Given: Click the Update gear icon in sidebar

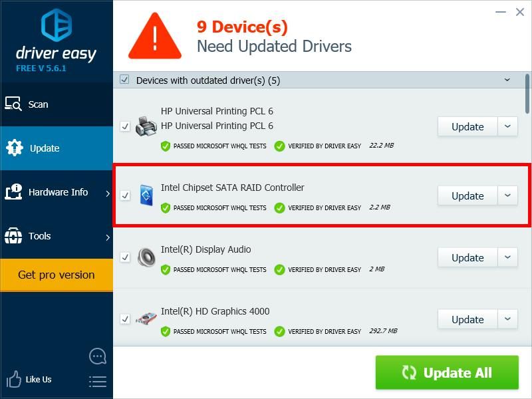Looking at the screenshot, I should (x=14, y=148).
